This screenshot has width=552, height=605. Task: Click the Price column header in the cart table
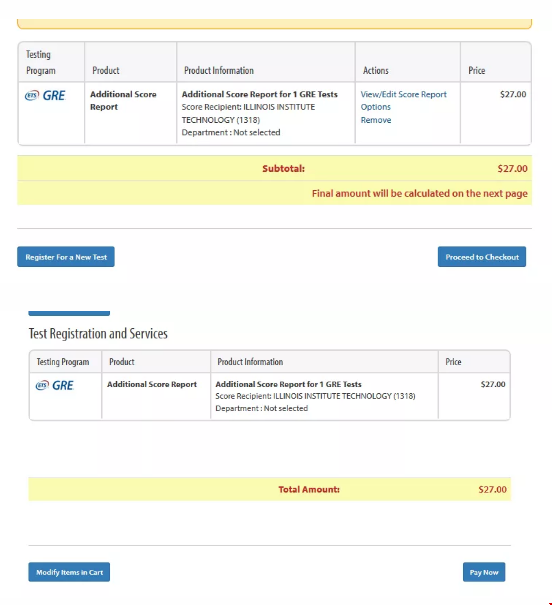pyautogui.click(x=477, y=71)
